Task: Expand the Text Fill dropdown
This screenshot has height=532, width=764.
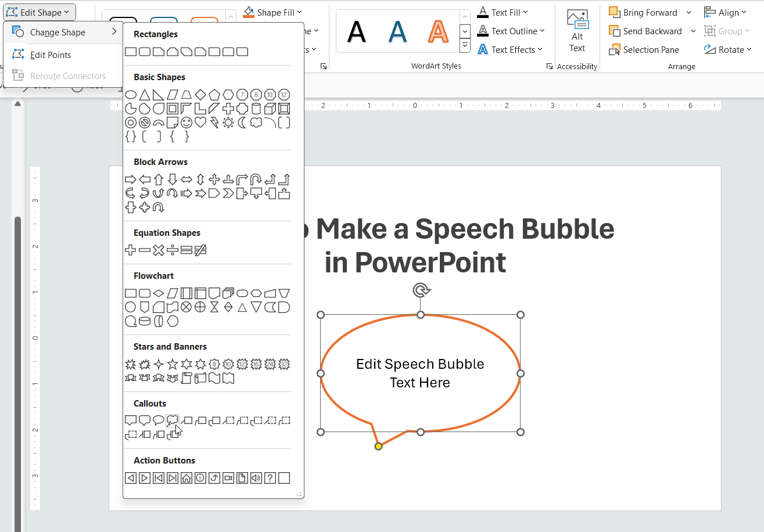Action: [526, 12]
